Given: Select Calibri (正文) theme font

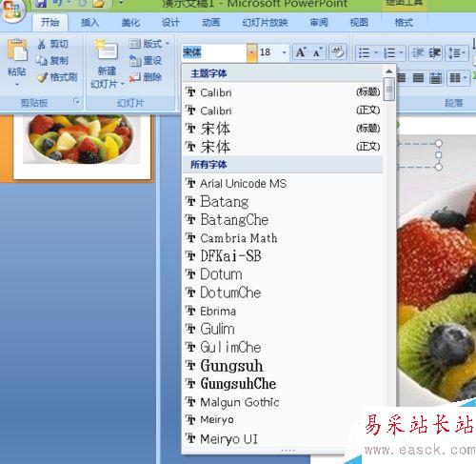Looking at the screenshot, I should (x=283, y=111).
